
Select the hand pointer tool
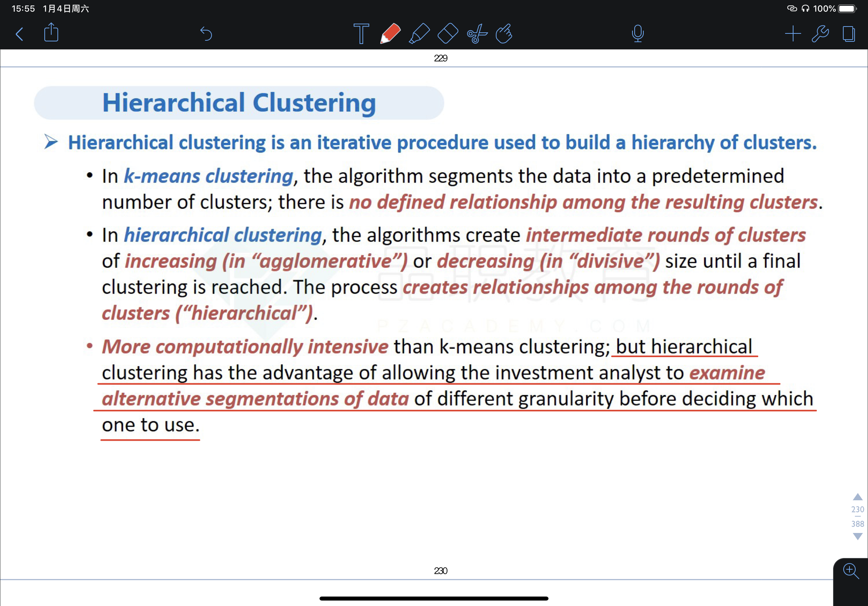[x=504, y=34]
